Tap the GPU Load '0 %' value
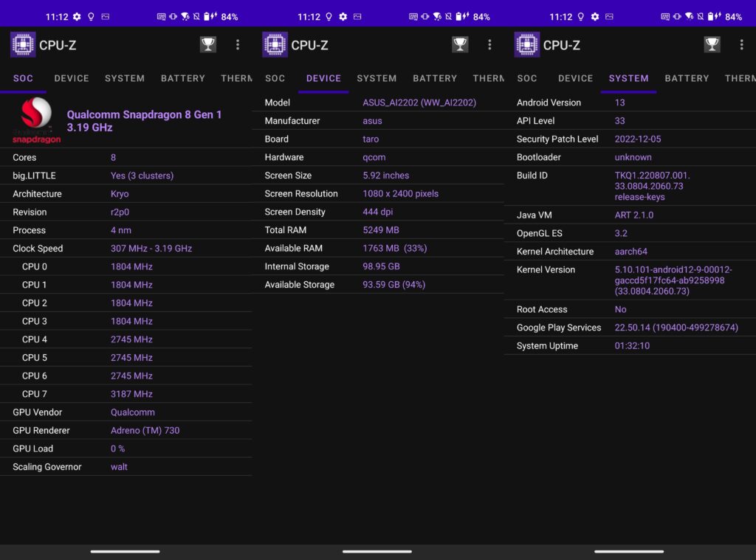The image size is (756, 560). tap(117, 449)
